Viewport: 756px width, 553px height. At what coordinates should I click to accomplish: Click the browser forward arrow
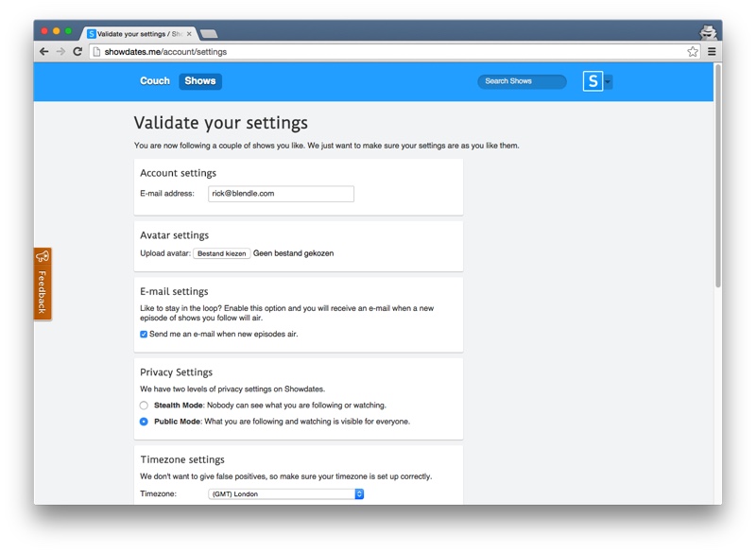coord(60,52)
